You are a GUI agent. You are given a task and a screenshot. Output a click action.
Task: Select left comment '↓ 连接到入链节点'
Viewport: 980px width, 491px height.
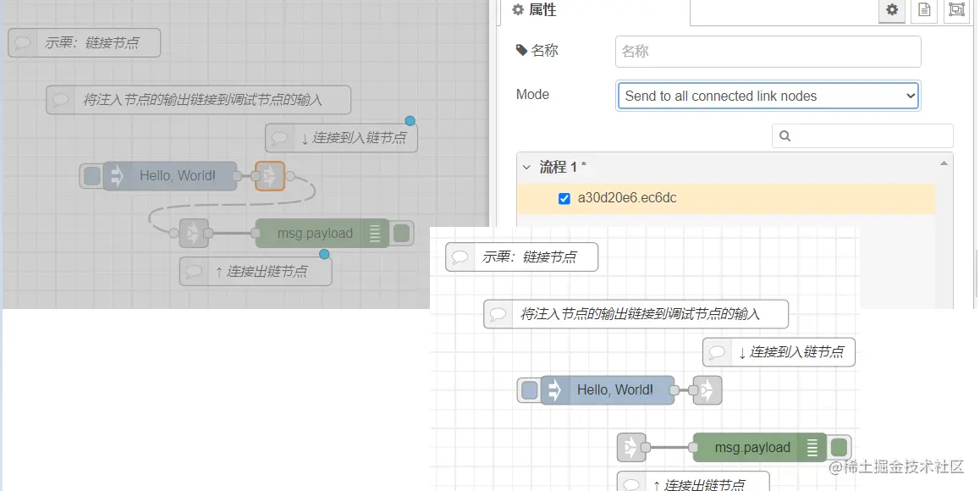tap(341, 138)
